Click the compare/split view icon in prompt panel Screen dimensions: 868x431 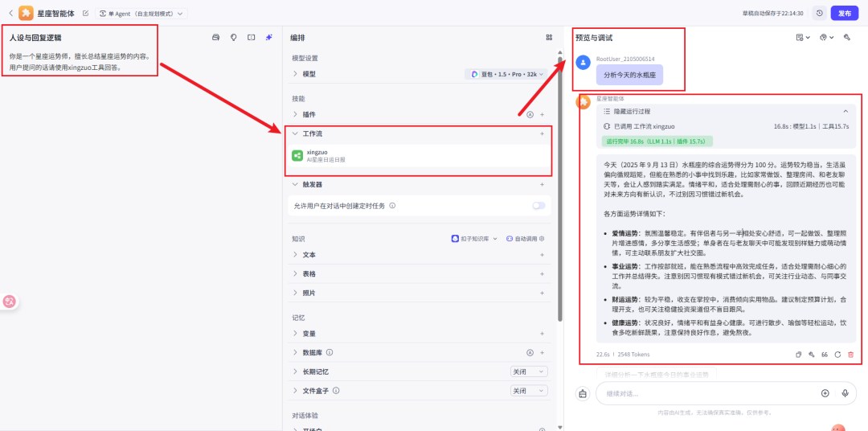click(x=252, y=38)
